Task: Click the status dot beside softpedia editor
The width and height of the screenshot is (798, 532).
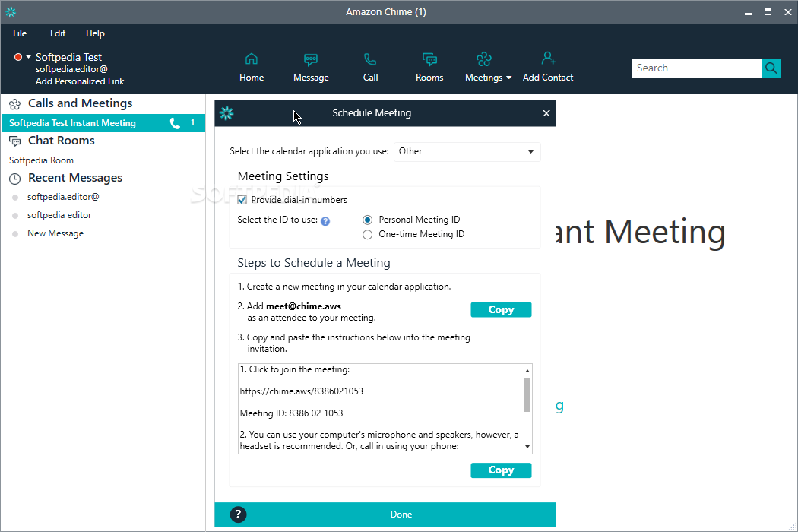Action: (15, 216)
